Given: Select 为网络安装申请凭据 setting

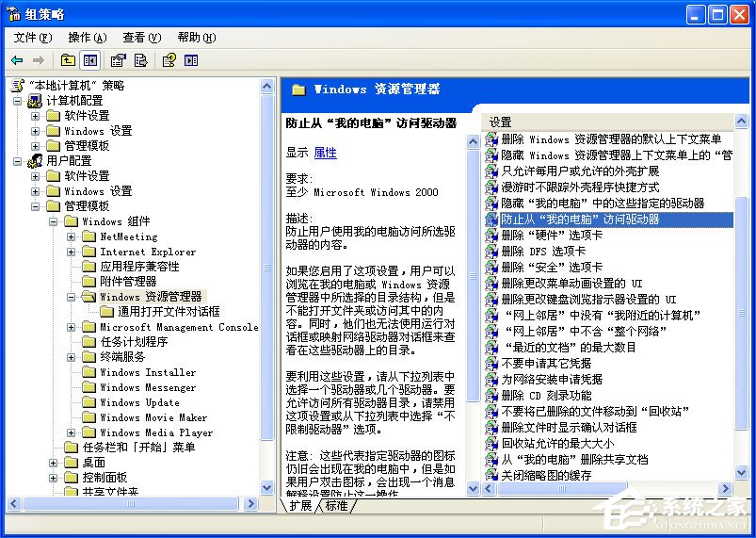Looking at the screenshot, I should (552, 379).
